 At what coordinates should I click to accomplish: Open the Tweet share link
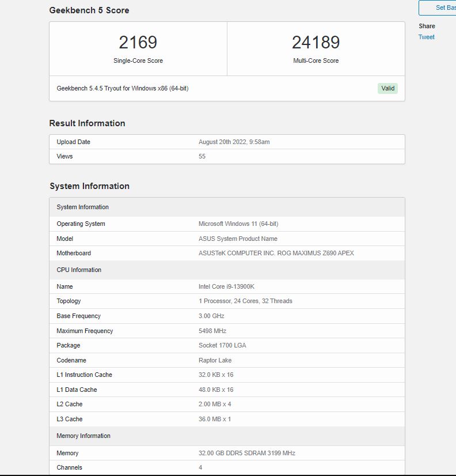coord(426,37)
